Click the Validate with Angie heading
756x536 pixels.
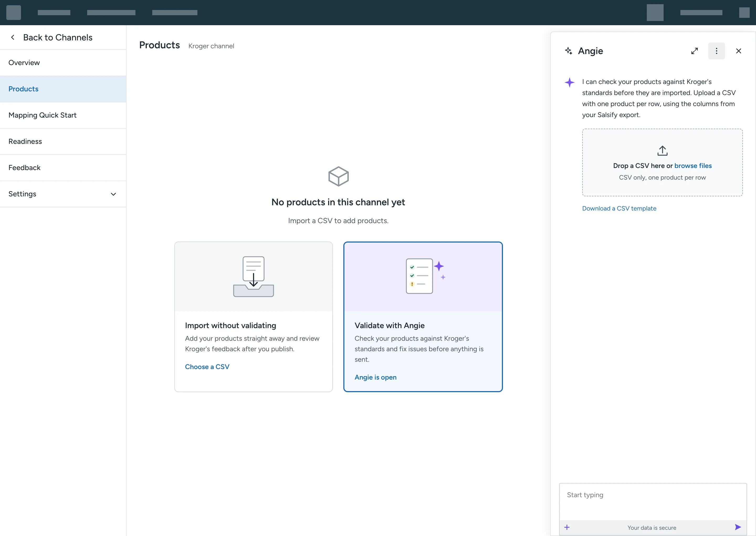pos(389,325)
